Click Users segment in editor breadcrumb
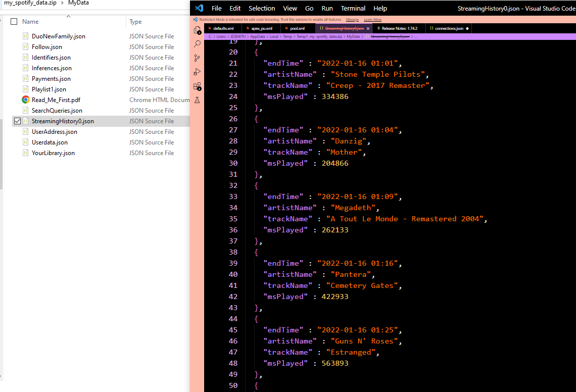Screen dimensions: 576x392 point(221,36)
